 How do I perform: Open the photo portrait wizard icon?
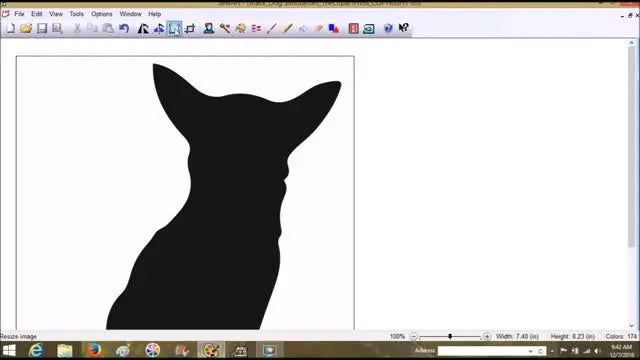click(209, 28)
